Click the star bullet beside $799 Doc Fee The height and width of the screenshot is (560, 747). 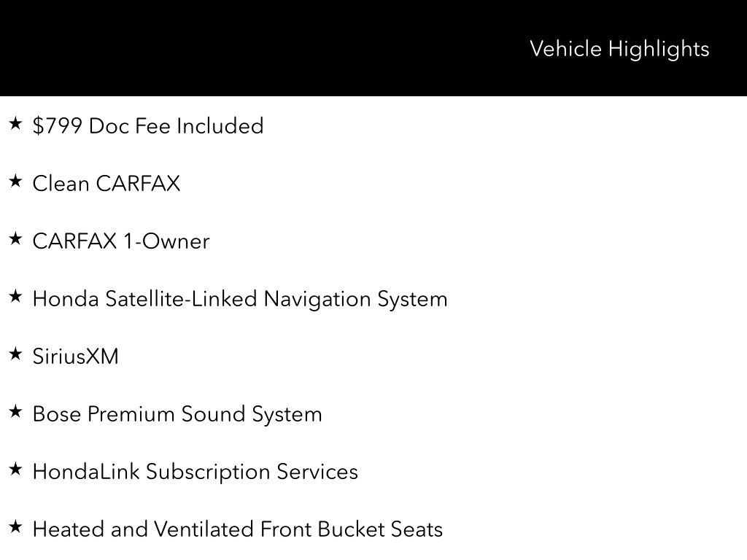15,124
